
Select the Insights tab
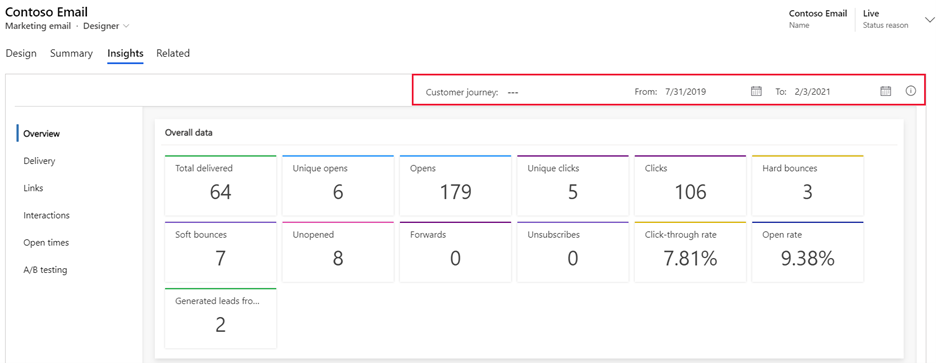[125, 53]
